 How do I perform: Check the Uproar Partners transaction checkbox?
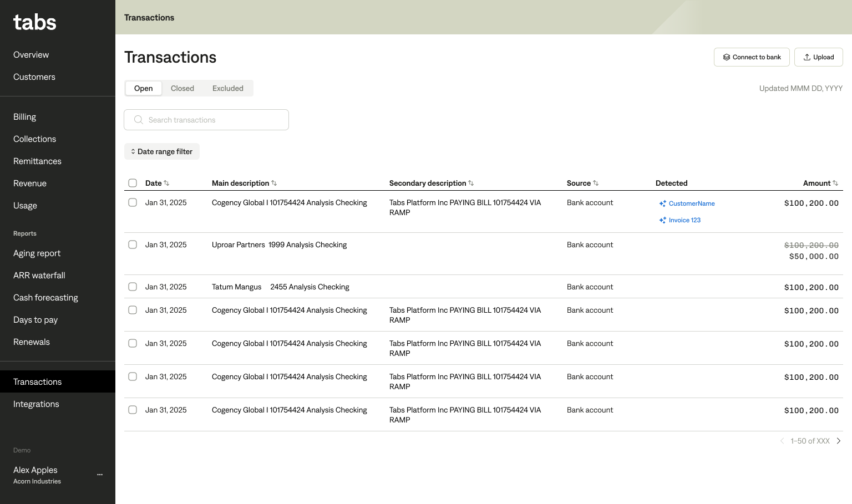coord(133,245)
